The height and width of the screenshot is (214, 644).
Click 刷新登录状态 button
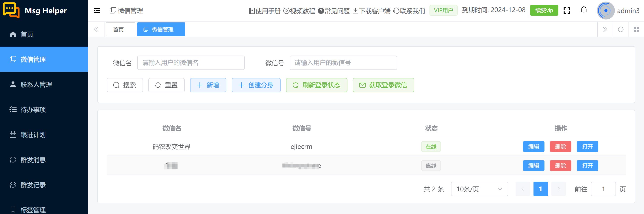[x=317, y=85]
